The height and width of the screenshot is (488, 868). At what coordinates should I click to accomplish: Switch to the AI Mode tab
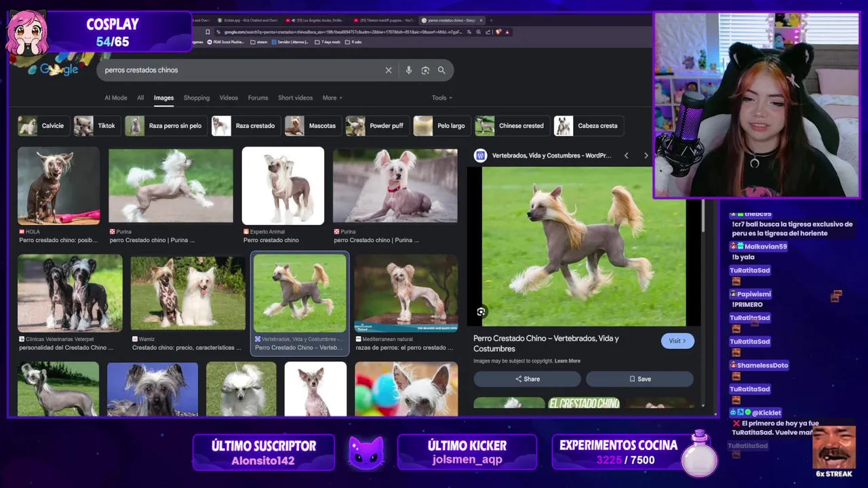tap(116, 98)
